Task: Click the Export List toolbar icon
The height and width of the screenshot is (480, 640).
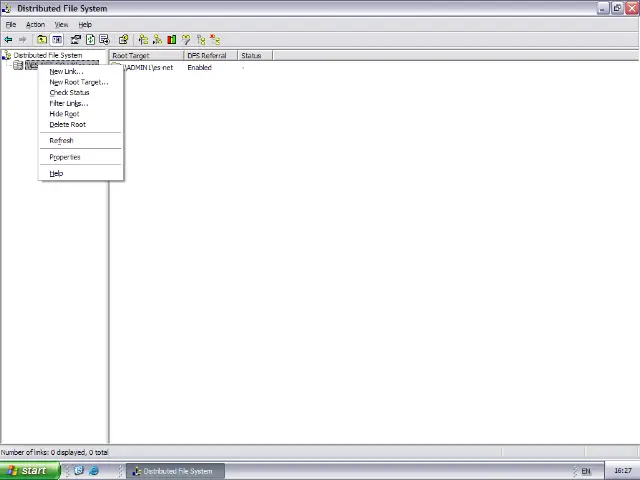Action: (104, 40)
